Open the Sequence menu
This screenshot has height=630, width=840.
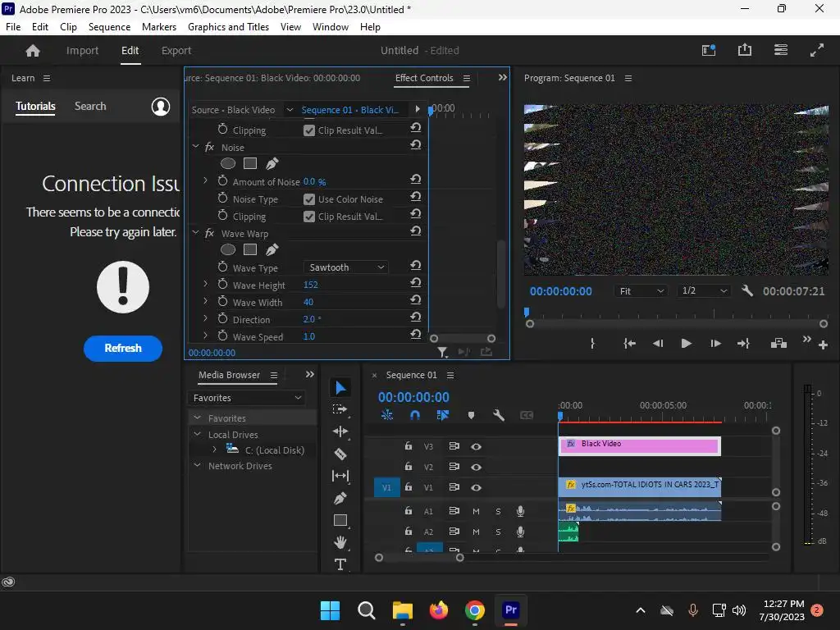tap(109, 27)
